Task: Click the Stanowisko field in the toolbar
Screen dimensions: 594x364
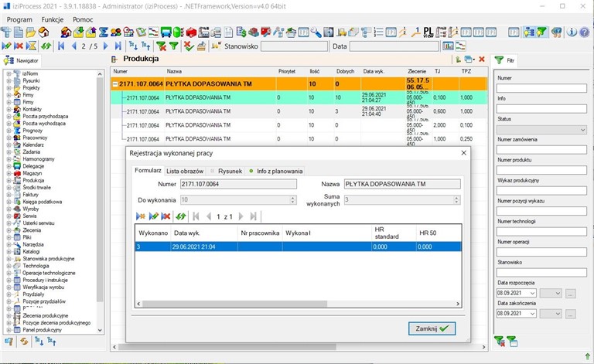Action: pyautogui.click(x=295, y=46)
